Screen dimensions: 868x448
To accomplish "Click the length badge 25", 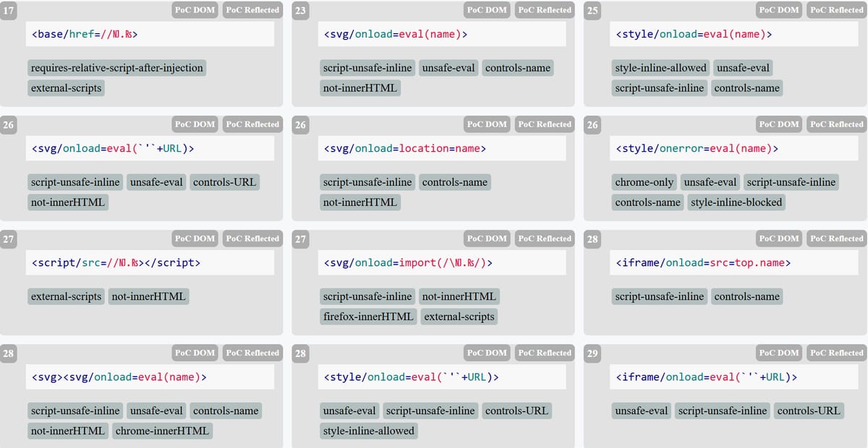I will click(592, 12).
